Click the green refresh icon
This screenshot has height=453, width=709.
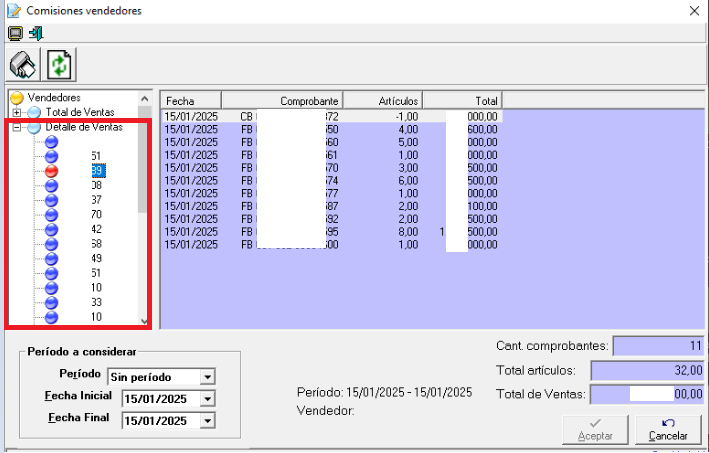point(61,64)
